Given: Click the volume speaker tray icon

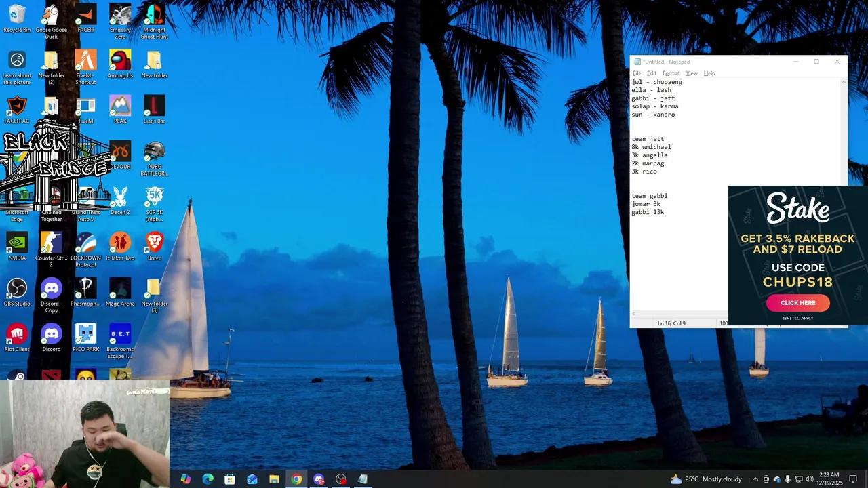Looking at the screenshot, I should click(x=809, y=479).
